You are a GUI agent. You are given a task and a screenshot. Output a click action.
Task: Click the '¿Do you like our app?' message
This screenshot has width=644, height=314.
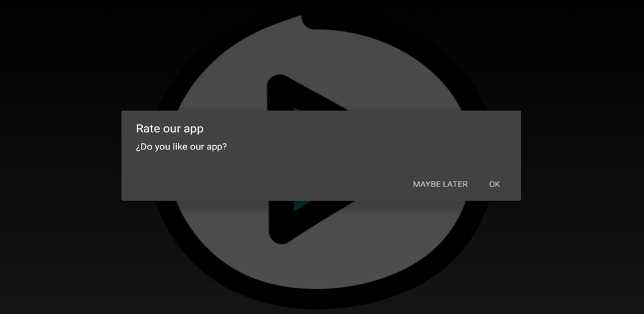click(x=181, y=147)
